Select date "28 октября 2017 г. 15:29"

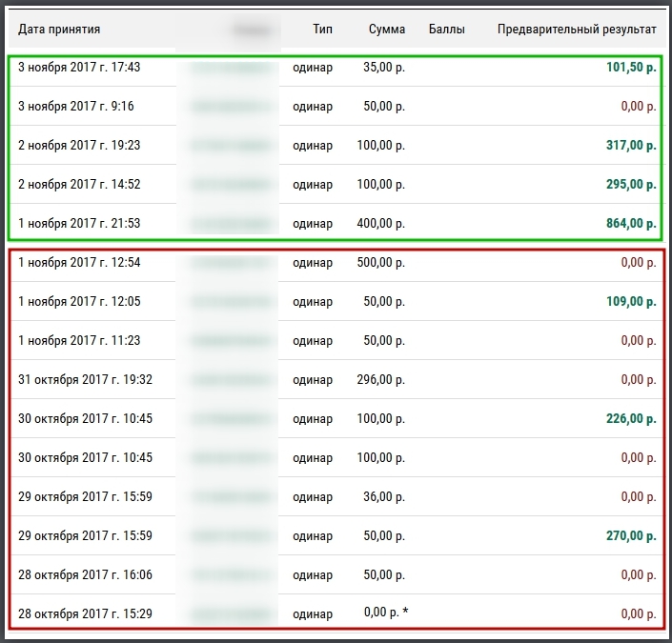[85, 613]
